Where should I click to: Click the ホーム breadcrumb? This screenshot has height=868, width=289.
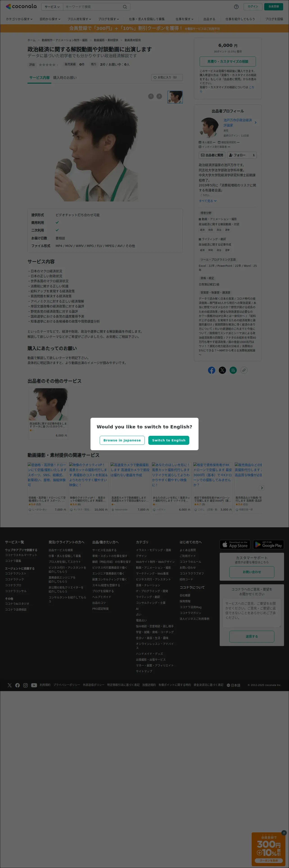(32, 40)
